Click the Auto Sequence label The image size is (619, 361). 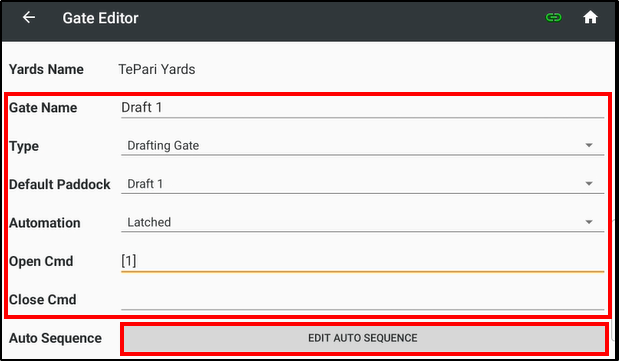point(55,338)
